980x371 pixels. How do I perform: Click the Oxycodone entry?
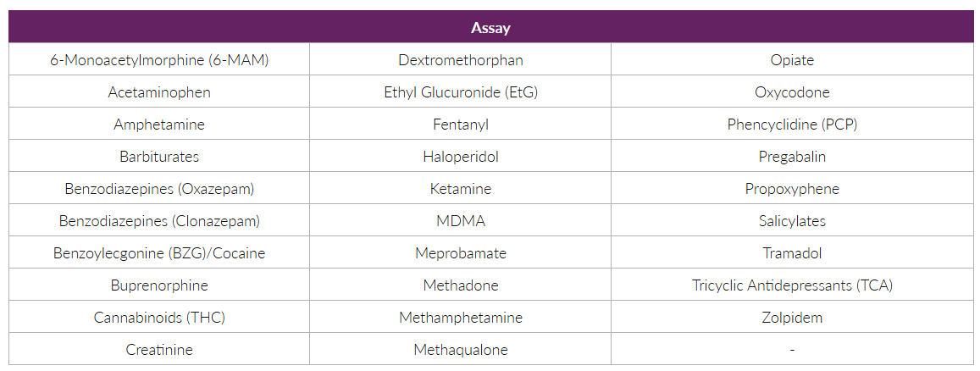pyautogui.click(x=792, y=92)
